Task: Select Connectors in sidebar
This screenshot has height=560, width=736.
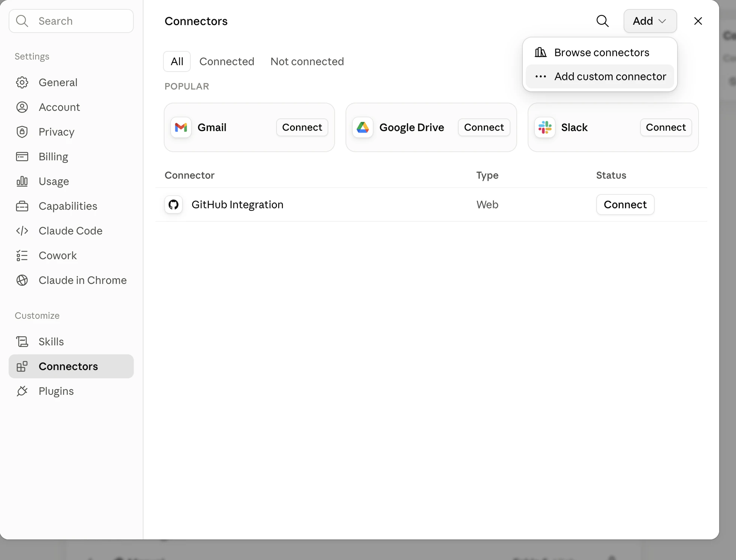Action: [x=71, y=366]
